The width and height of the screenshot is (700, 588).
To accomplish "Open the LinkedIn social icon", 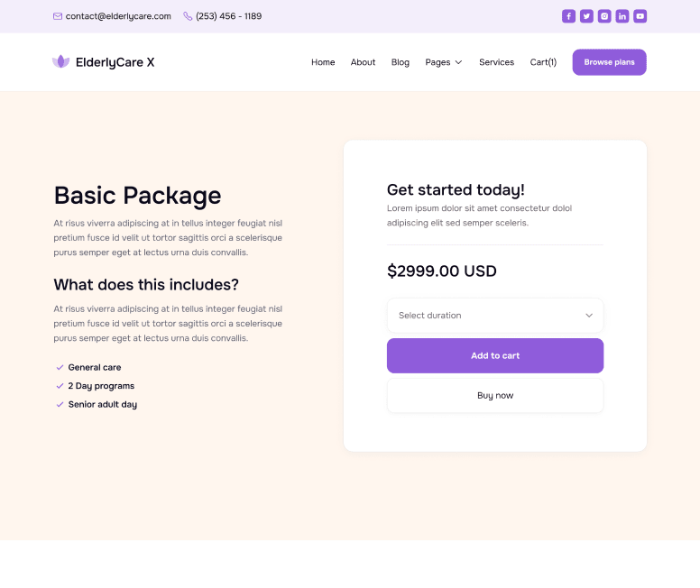I will (x=622, y=16).
